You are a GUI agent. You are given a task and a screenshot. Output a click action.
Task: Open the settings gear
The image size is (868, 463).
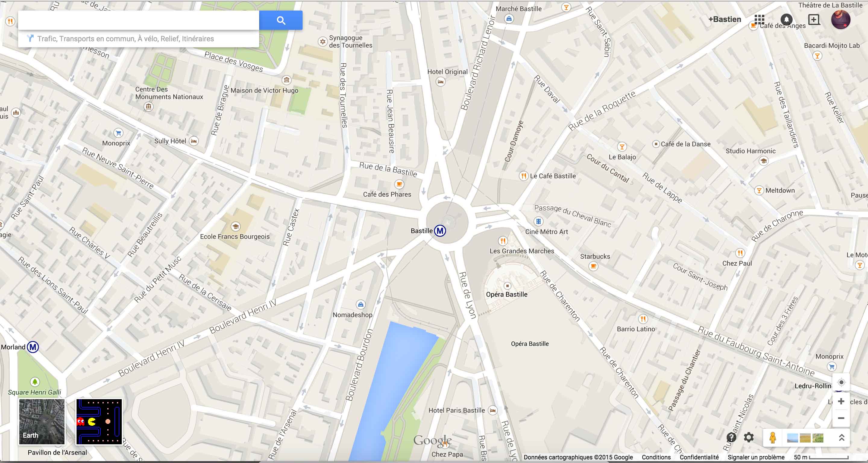(749, 437)
